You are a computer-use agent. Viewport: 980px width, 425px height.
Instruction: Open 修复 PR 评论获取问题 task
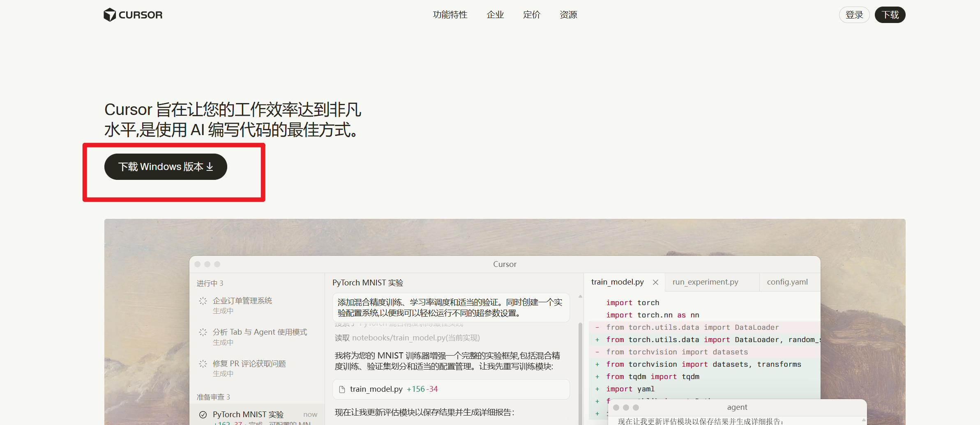click(x=257, y=368)
